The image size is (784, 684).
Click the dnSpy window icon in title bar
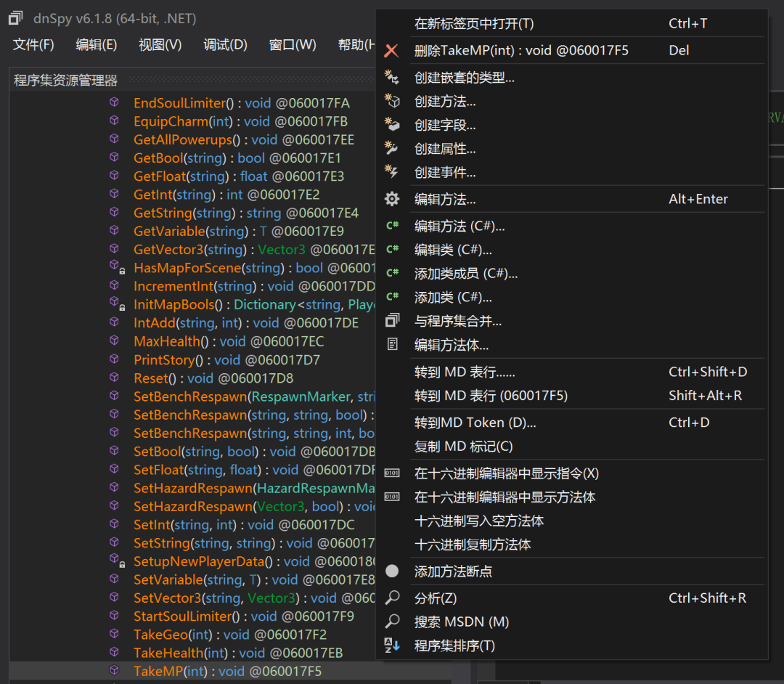coord(15,18)
